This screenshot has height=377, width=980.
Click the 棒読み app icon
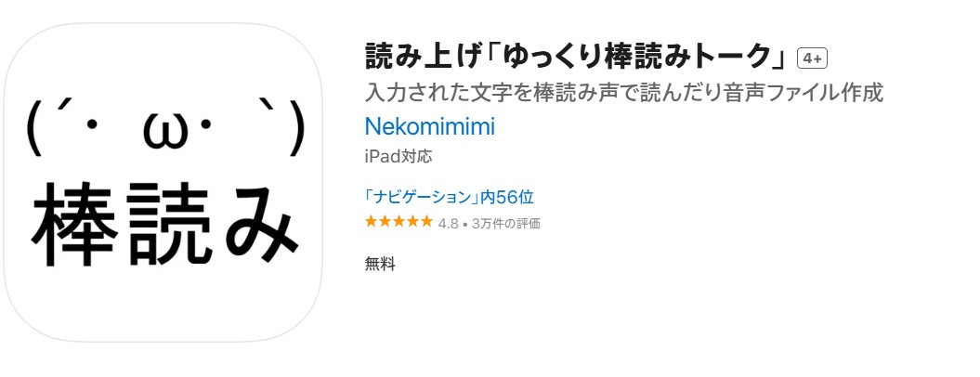163,183
